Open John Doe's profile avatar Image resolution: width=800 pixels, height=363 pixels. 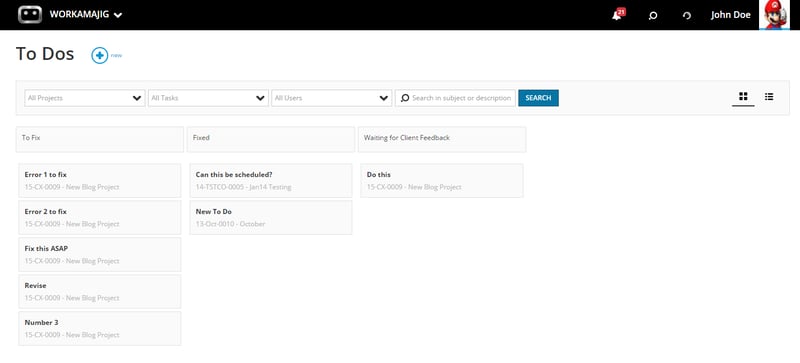(x=774, y=15)
